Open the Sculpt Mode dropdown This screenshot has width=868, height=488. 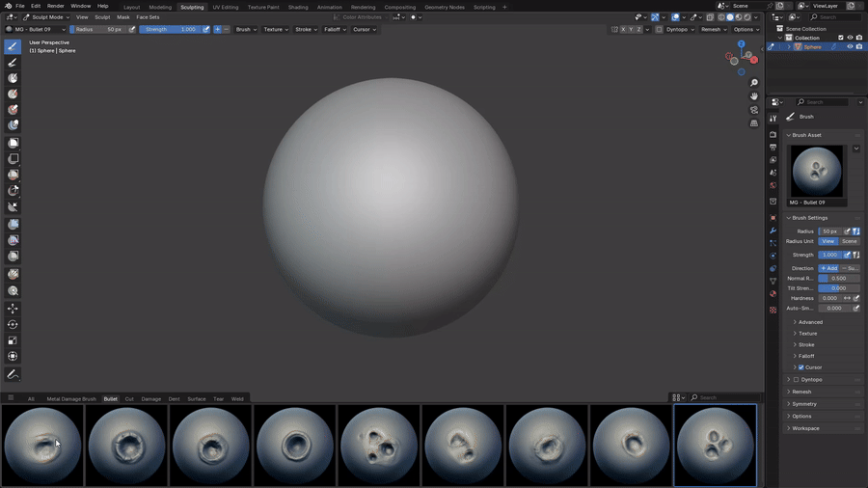[x=46, y=17]
